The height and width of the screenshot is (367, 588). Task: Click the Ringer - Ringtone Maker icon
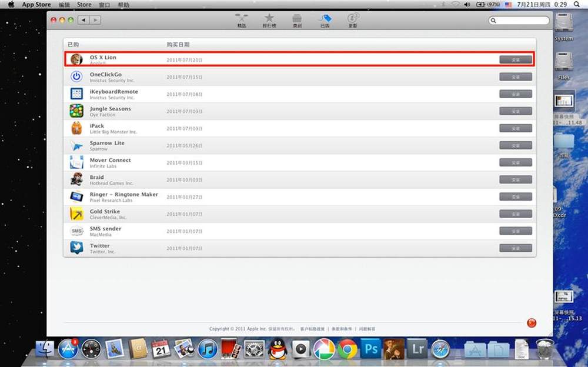[x=76, y=196]
